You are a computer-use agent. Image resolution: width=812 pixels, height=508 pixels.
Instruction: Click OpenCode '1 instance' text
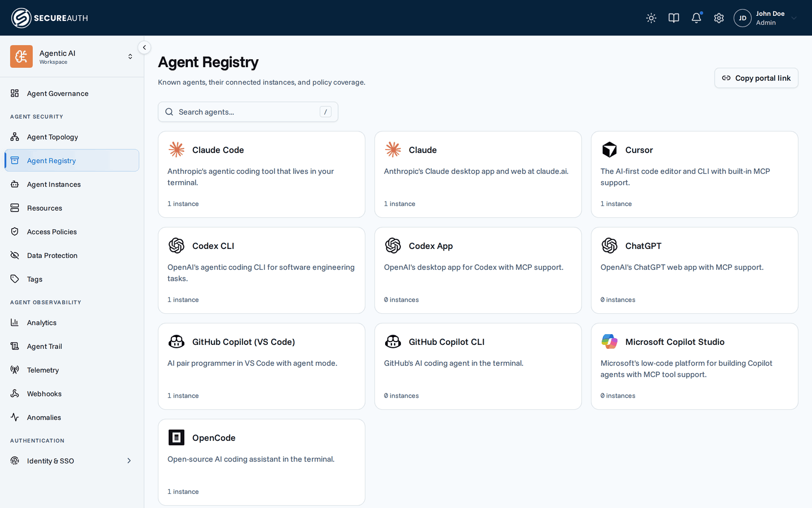tap(183, 492)
